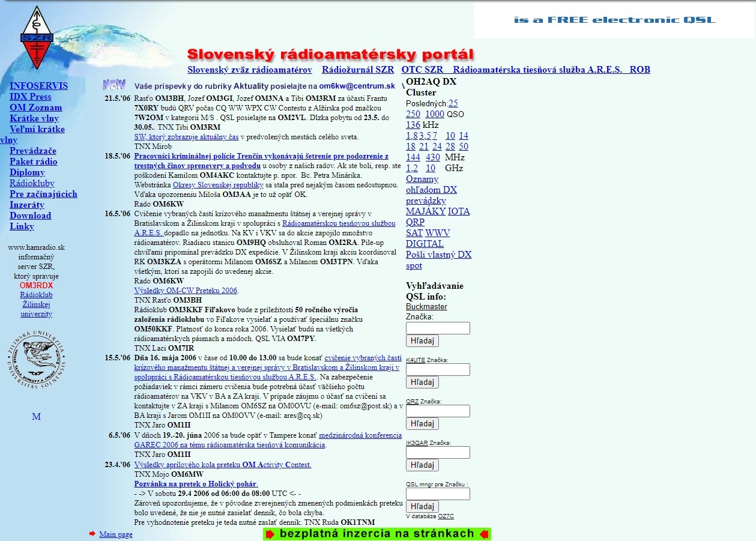Visit Rádiožurnál SZR
The width and height of the screenshot is (756, 541).
tap(358, 70)
